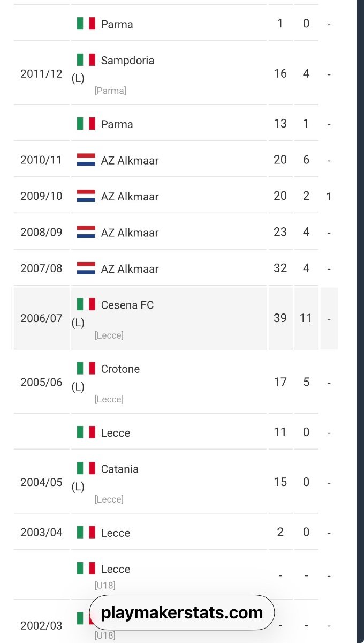Tap the Netherlands flag in the 2007/08 row
This screenshot has height=643, width=364.
86,268
